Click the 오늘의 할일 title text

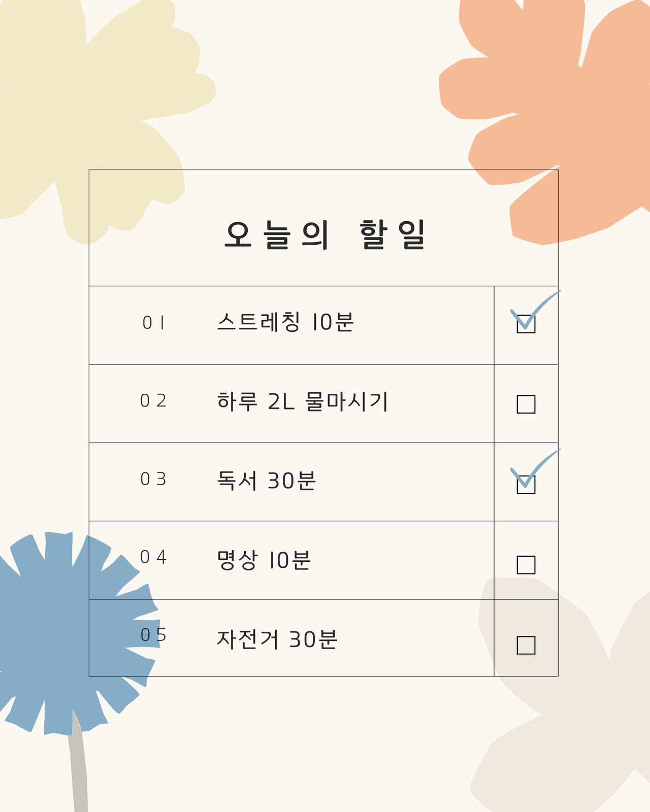point(325,234)
